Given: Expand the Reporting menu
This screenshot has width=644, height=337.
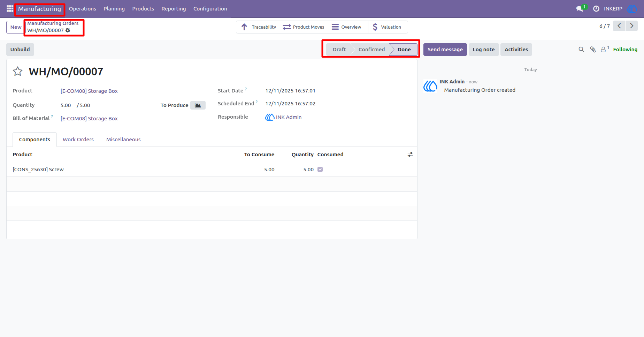Looking at the screenshot, I should click(174, 9).
